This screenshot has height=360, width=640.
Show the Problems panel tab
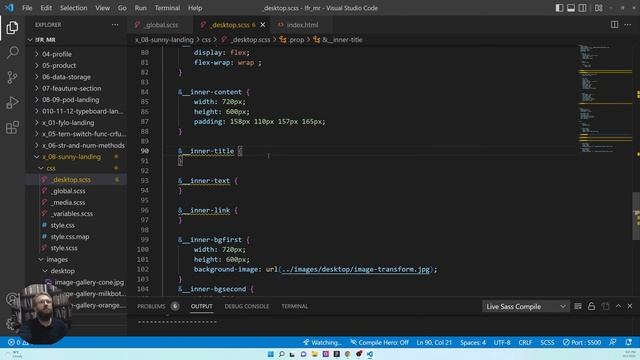click(x=158, y=306)
